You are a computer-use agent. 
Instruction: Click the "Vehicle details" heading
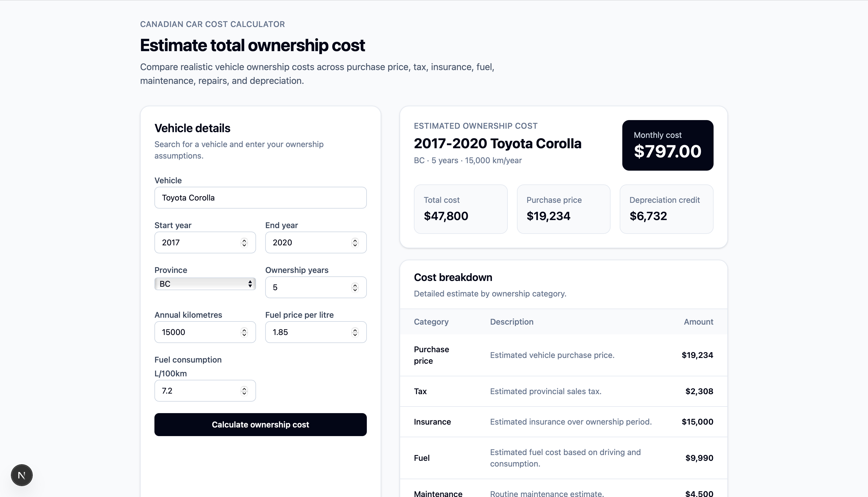[x=192, y=128]
